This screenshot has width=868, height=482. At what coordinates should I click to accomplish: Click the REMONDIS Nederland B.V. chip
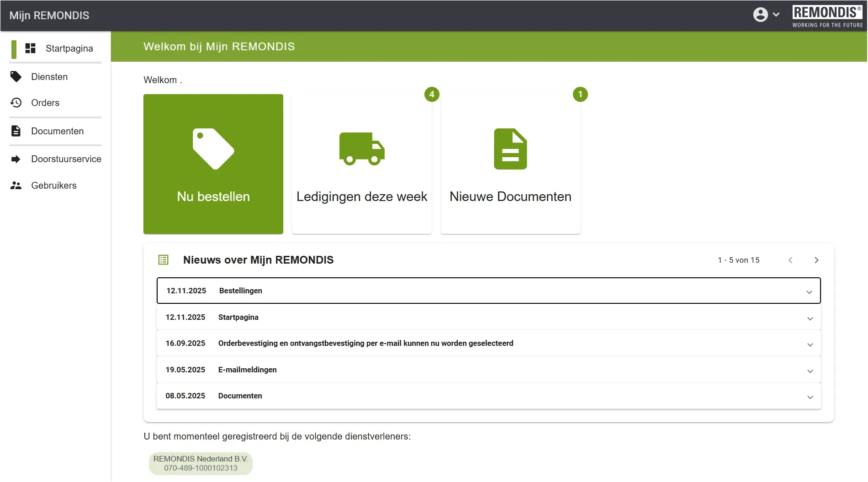click(x=201, y=463)
